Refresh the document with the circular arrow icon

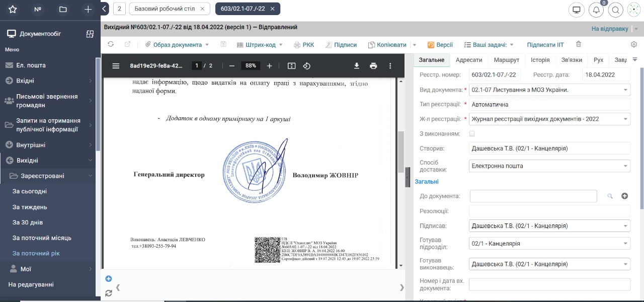(x=111, y=44)
